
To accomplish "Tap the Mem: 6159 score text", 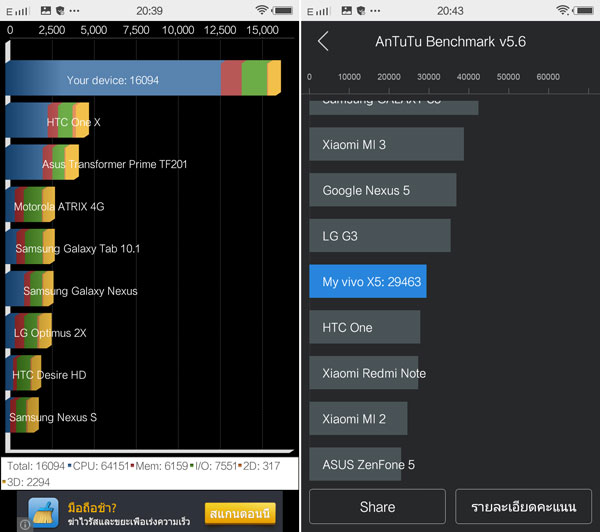I will click(161, 466).
